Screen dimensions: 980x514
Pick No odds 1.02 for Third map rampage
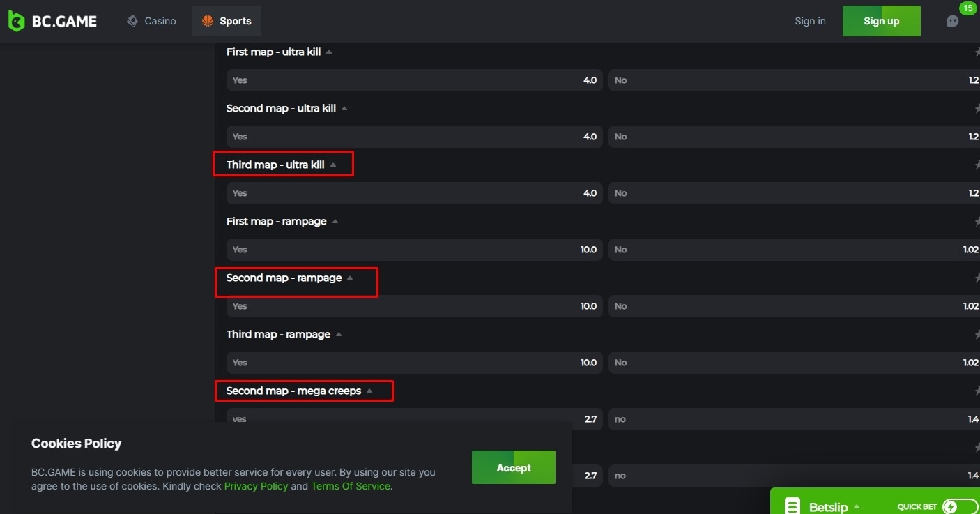(x=794, y=363)
